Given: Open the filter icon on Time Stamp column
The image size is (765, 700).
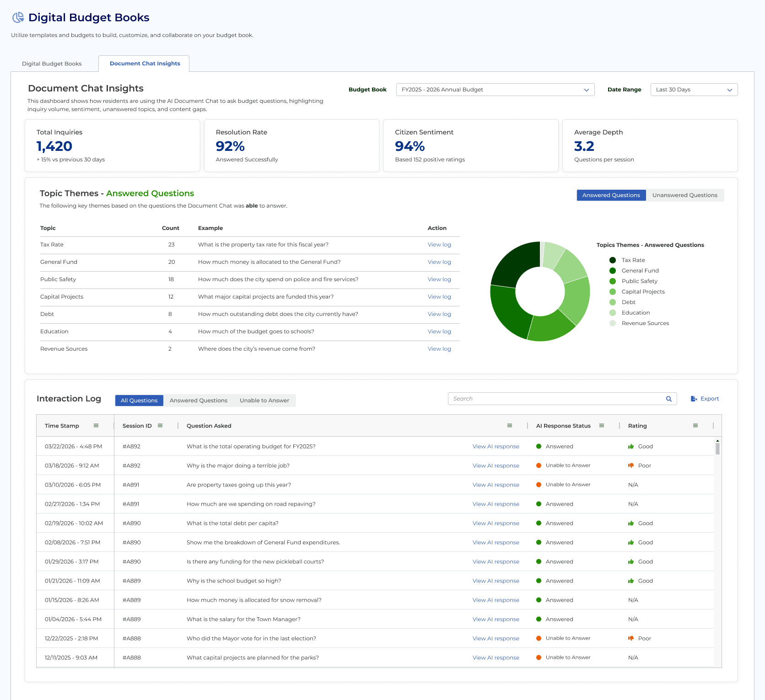Looking at the screenshot, I should 97,425.
